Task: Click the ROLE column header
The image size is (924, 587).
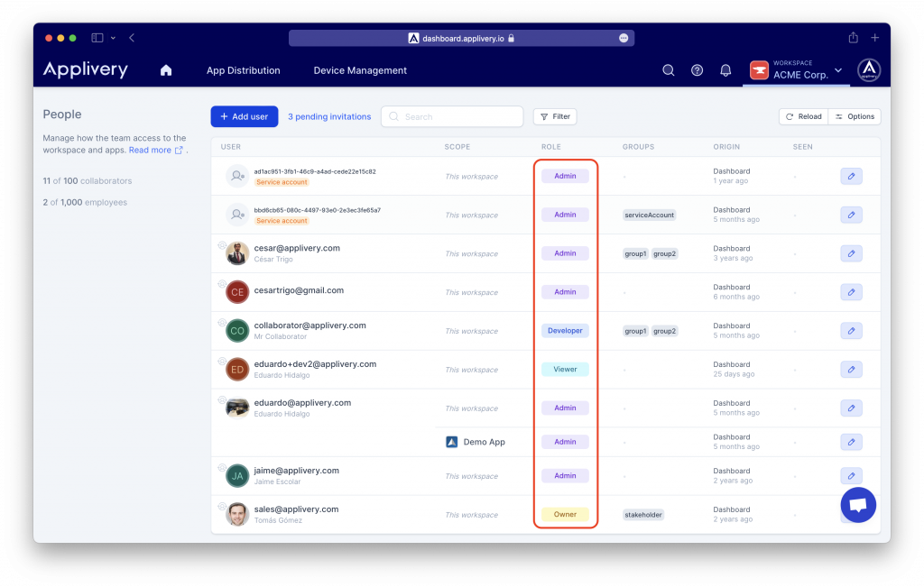Action: click(x=551, y=147)
